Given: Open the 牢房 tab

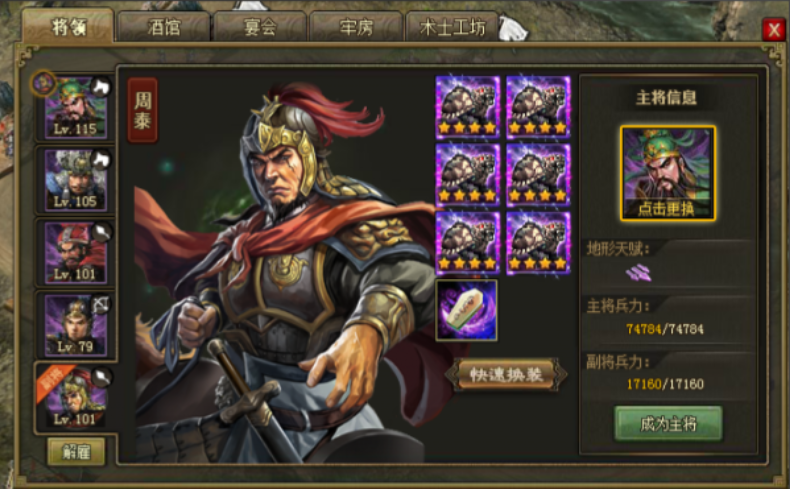Looking at the screenshot, I should (356, 27).
